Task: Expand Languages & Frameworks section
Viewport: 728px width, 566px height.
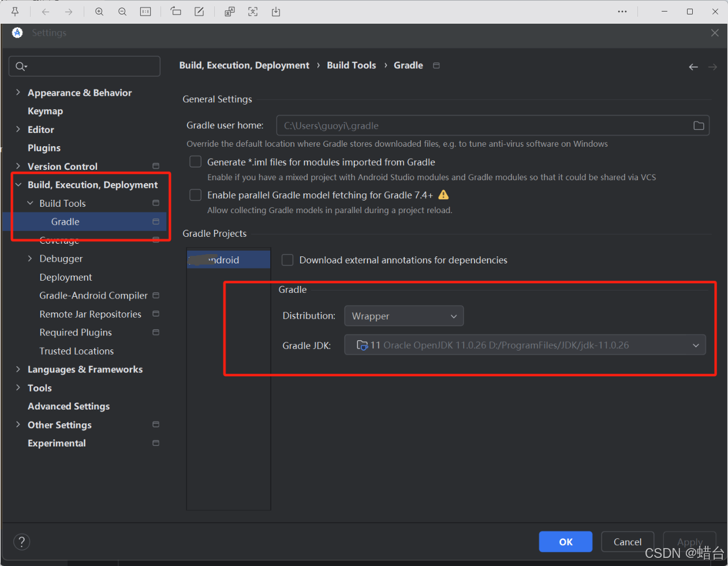Action: pyautogui.click(x=18, y=369)
